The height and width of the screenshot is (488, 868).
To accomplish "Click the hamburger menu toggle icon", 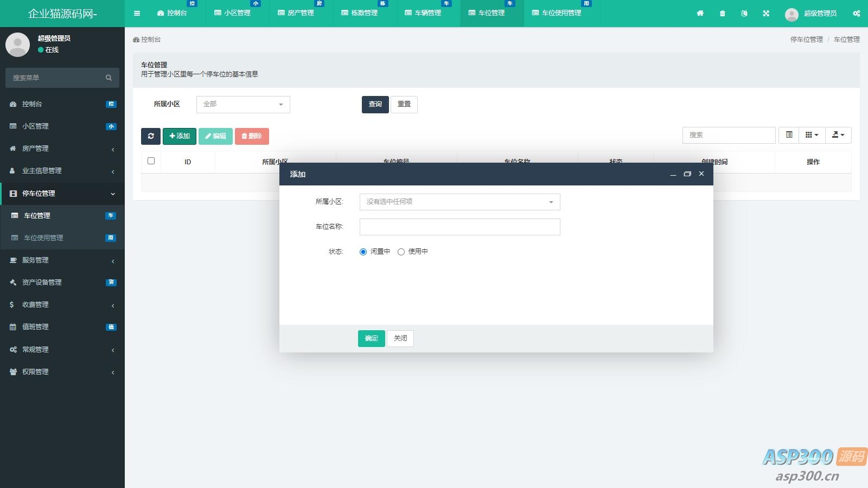I will click(x=137, y=13).
